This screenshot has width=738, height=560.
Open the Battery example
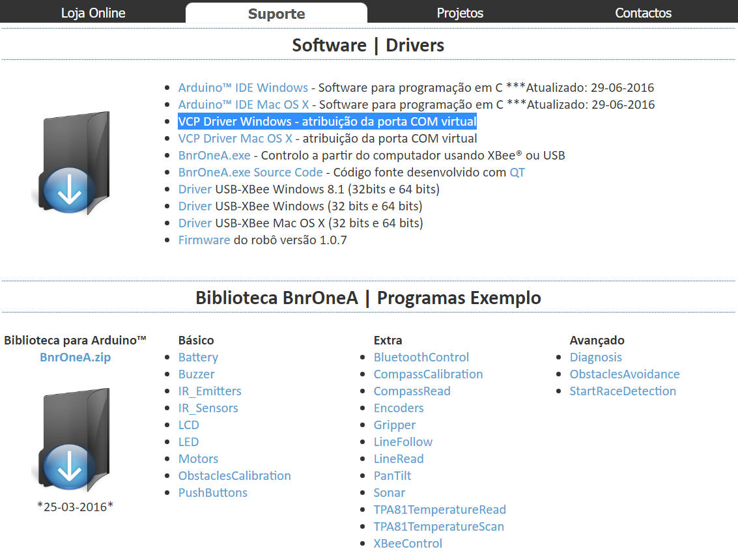pyautogui.click(x=198, y=357)
